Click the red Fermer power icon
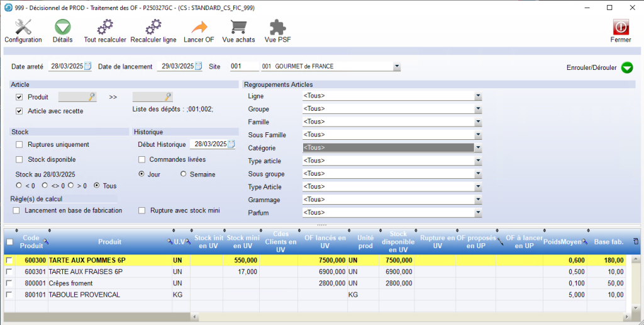 (621, 28)
